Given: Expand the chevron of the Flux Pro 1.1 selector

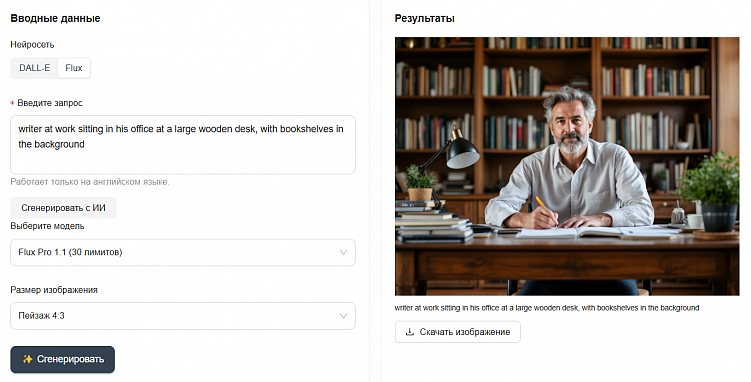Looking at the screenshot, I should pyautogui.click(x=343, y=252).
